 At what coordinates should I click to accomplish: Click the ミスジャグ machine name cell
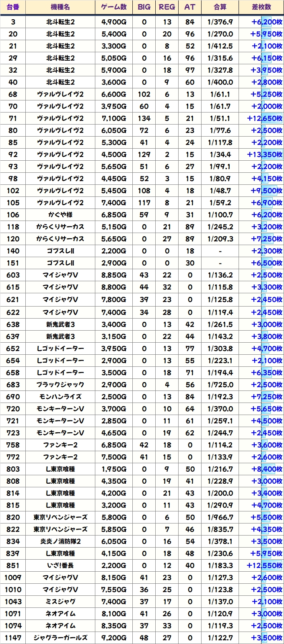60,601
